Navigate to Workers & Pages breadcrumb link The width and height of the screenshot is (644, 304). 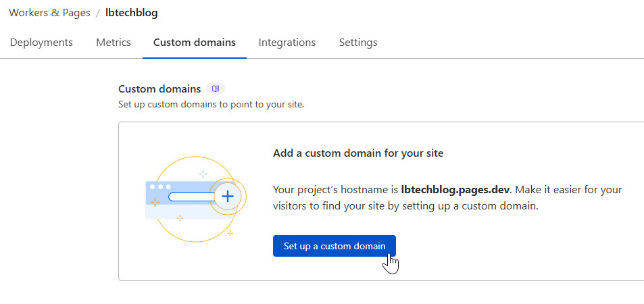click(x=49, y=13)
